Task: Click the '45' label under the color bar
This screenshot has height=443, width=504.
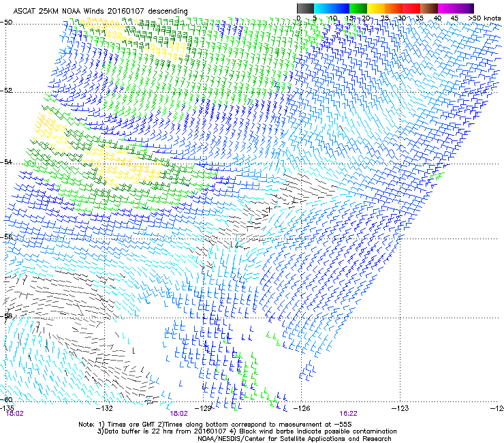Action: tap(454, 18)
